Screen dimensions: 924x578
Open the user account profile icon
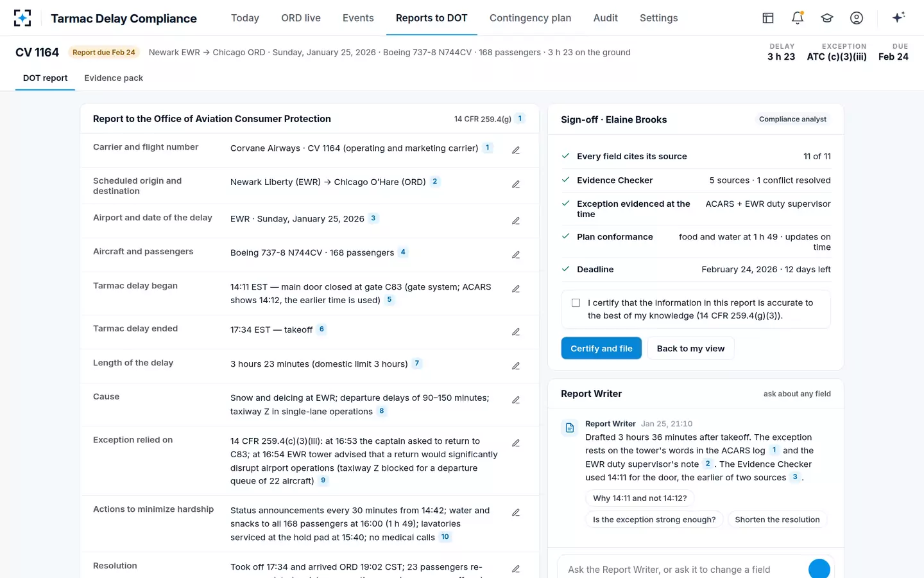pyautogui.click(x=857, y=18)
